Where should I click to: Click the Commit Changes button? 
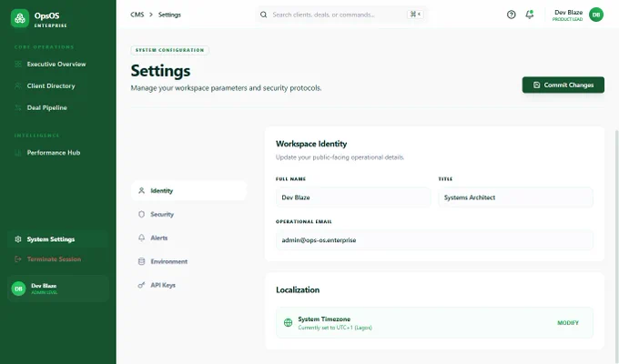(x=563, y=85)
